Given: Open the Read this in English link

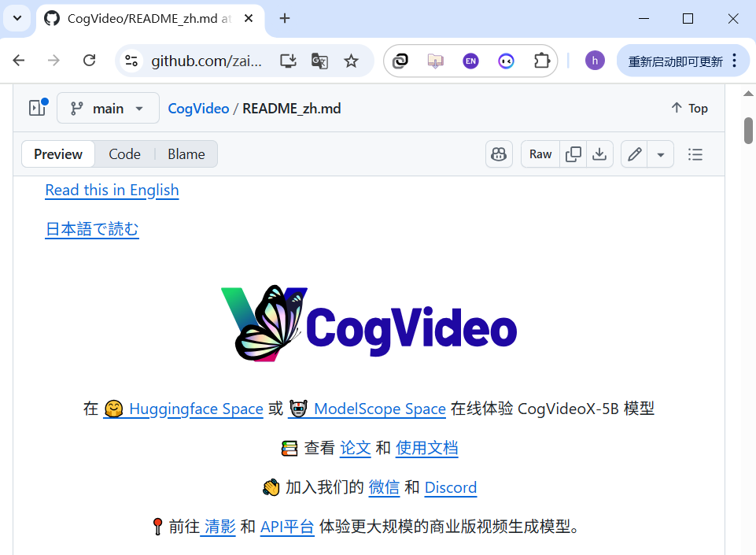Looking at the screenshot, I should [x=112, y=190].
